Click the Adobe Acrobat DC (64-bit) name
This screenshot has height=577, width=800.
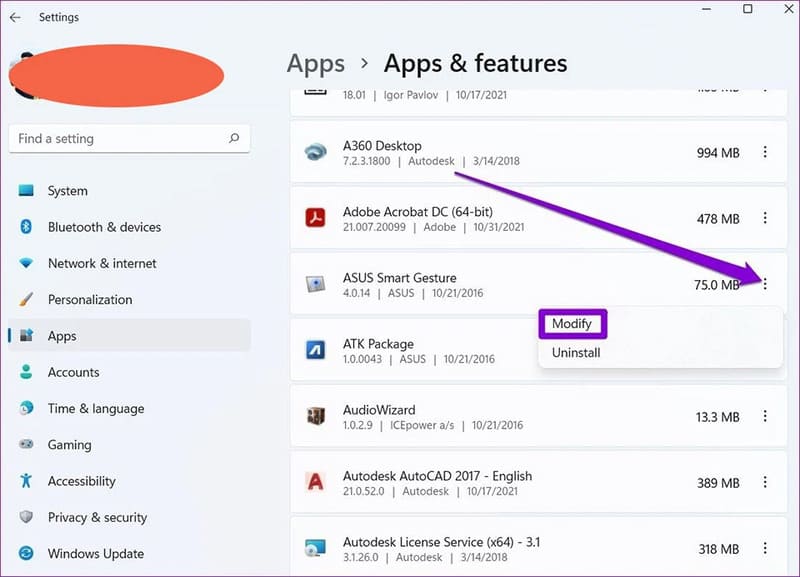[418, 212]
